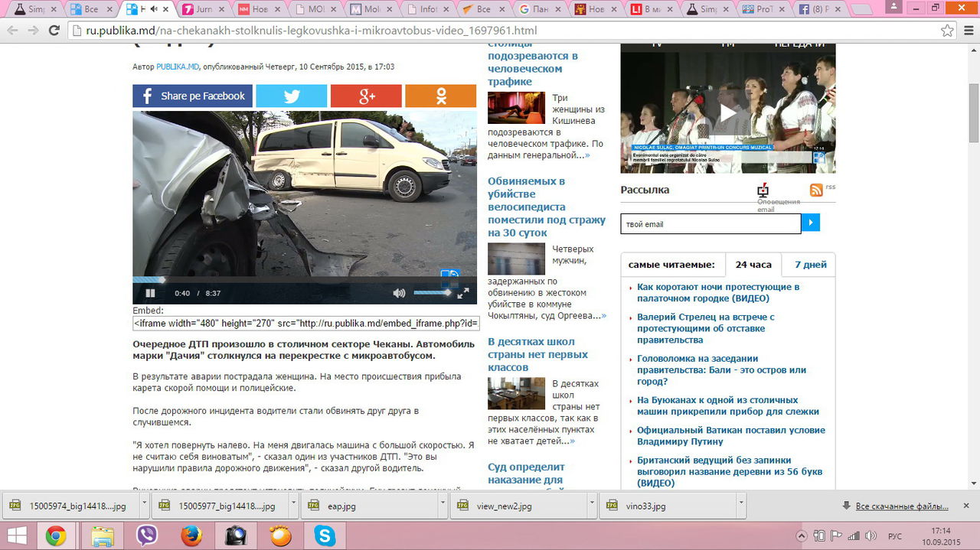Share the article on Odnoklassniki
Viewport: 980px width, 550px height.
tap(440, 96)
